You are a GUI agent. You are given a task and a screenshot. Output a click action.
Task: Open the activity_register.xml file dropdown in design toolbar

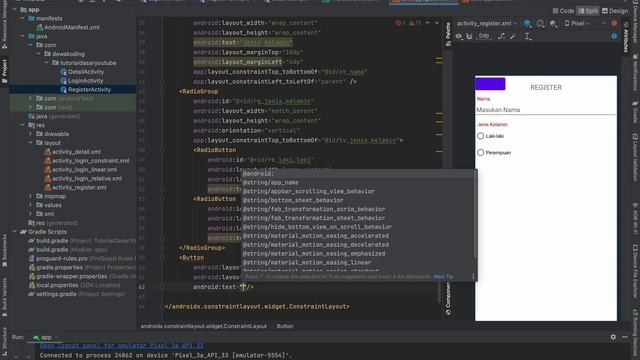(x=487, y=23)
